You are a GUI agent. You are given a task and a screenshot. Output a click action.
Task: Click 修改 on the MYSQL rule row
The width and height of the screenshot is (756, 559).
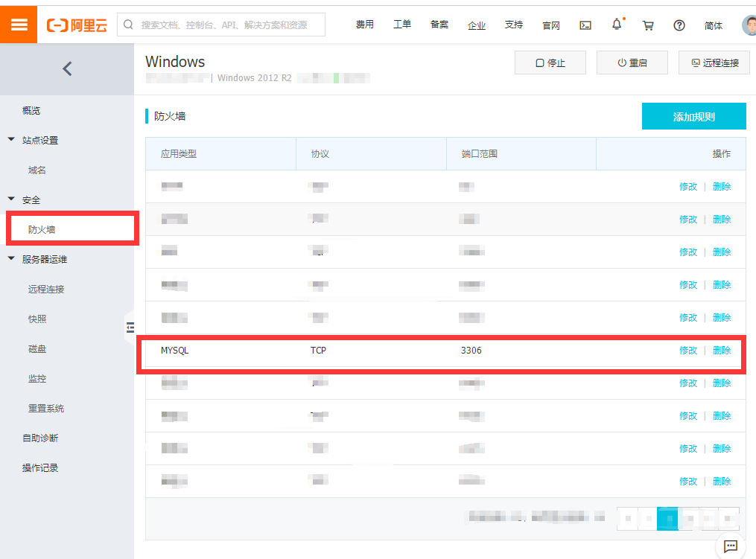688,350
